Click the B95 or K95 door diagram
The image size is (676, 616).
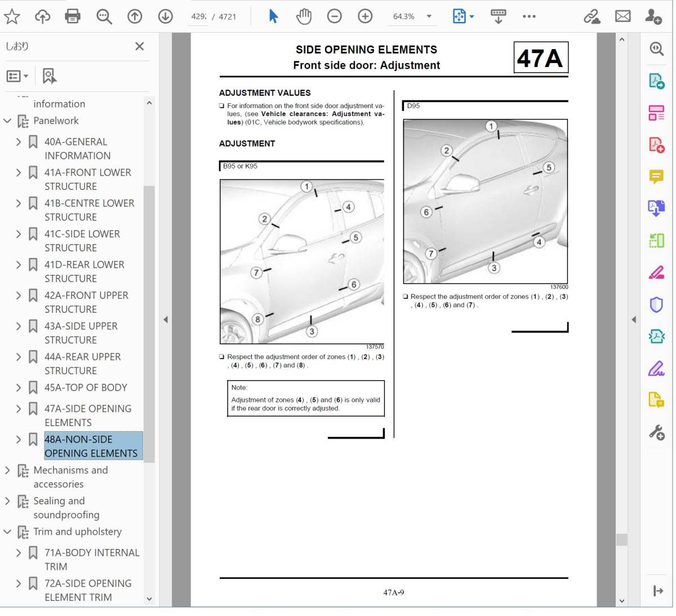[x=302, y=262]
